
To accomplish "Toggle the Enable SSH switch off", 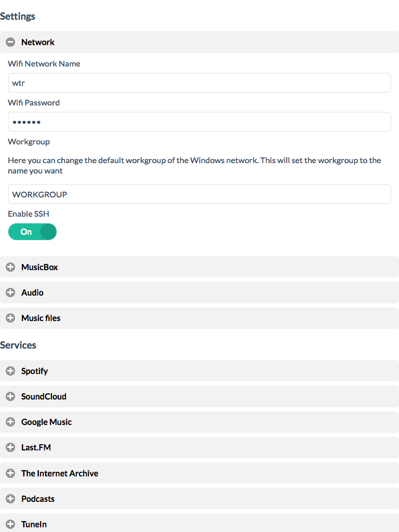I will point(32,232).
